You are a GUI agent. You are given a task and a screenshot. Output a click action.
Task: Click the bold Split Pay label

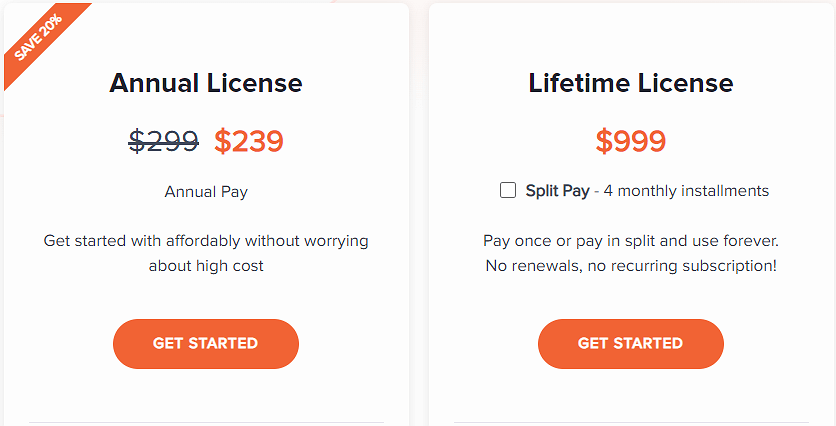coord(557,190)
